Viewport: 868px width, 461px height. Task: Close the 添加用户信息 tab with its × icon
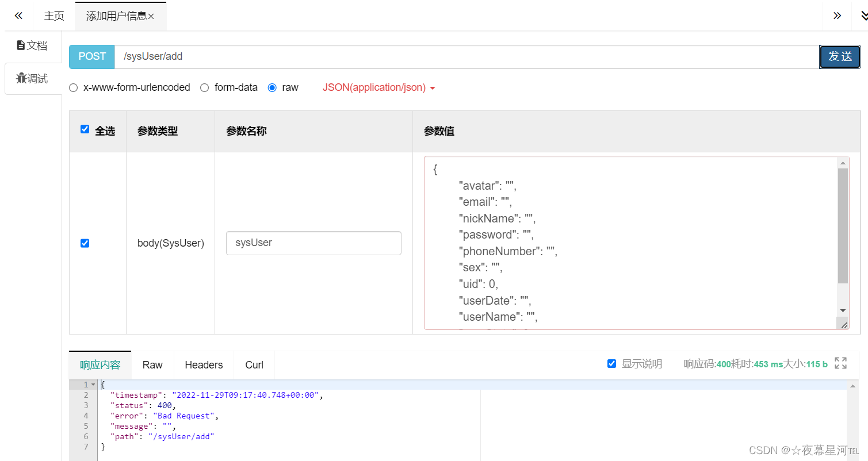[151, 17]
